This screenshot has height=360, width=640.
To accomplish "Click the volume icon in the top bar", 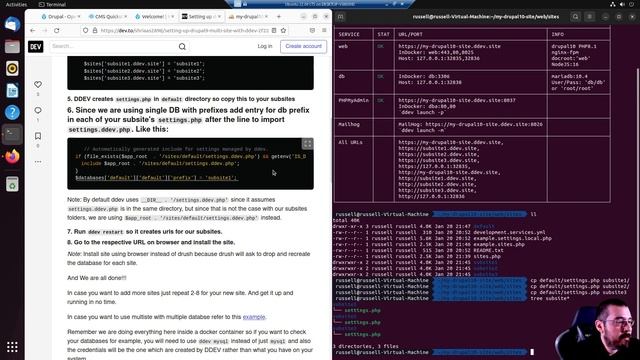I will coord(622,4).
